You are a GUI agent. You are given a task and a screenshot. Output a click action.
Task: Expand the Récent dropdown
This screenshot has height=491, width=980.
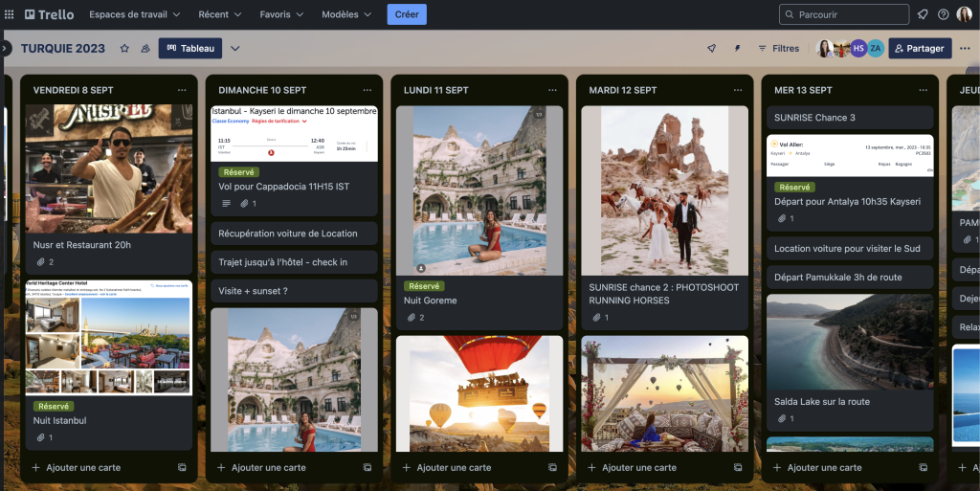point(219,14)
